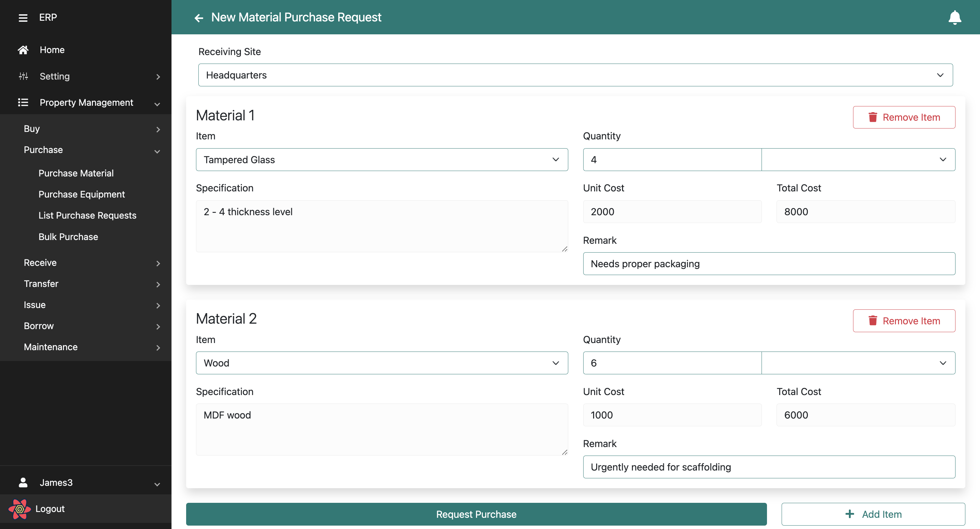This screenshot has height=529, width=980.
Task: Expand the Maintenance submenu
Action: point(158,348)
